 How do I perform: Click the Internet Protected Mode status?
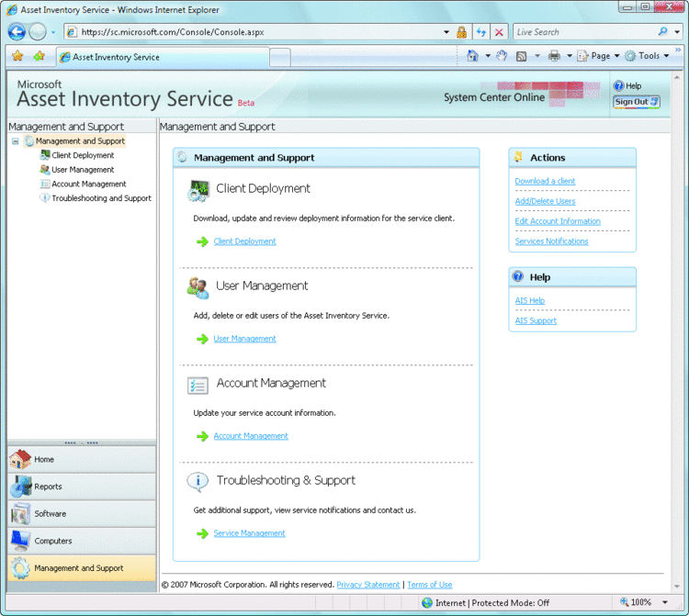click(486, 603)
